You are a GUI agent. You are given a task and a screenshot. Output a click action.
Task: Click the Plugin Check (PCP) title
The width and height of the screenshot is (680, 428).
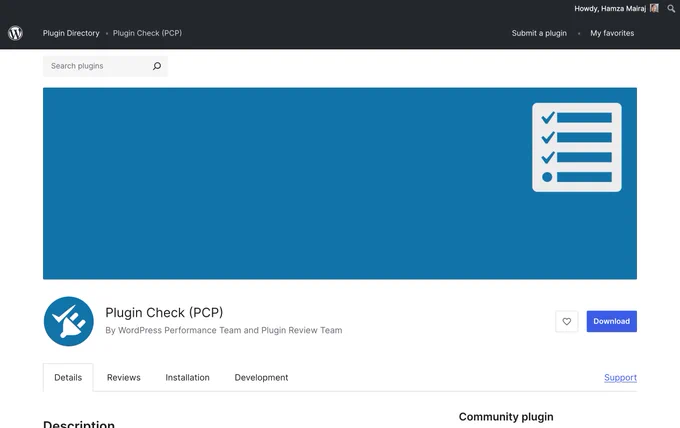pyautogui.click(x=164, y=312)
